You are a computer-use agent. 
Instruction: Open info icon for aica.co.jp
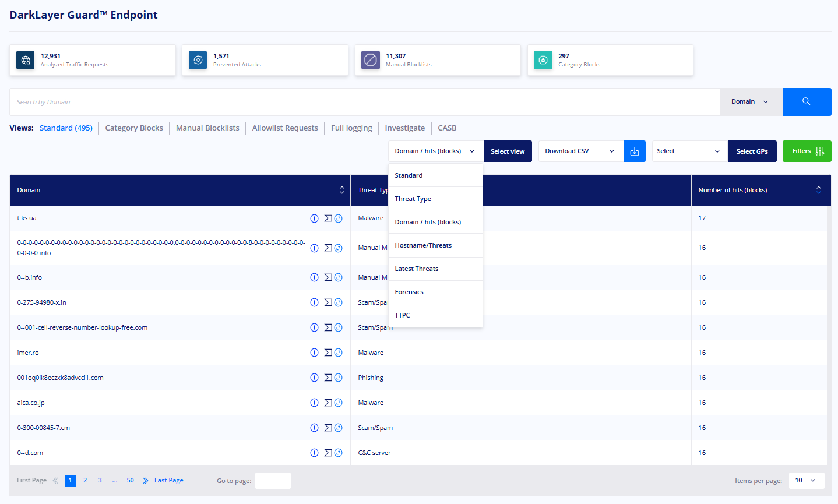tap(314, 403)
